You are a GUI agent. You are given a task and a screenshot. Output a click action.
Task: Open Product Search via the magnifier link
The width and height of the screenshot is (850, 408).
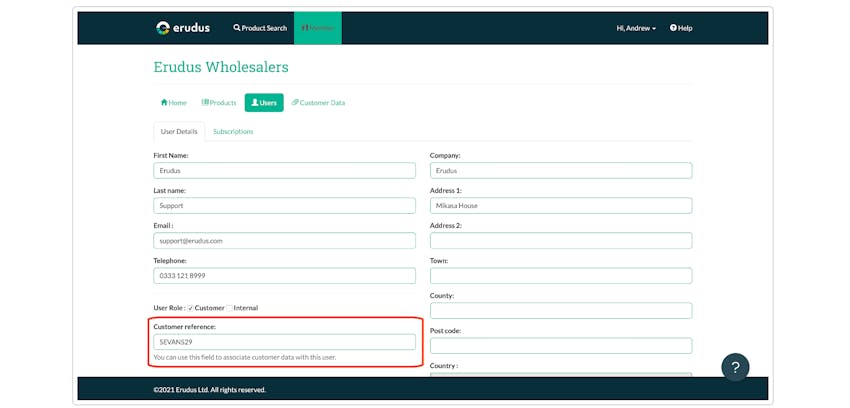260,28
